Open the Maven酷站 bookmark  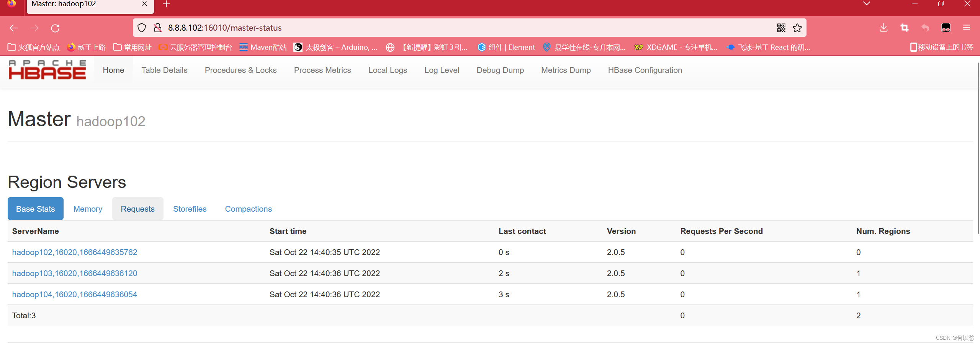pyautogui.click(x=263, y=47)
